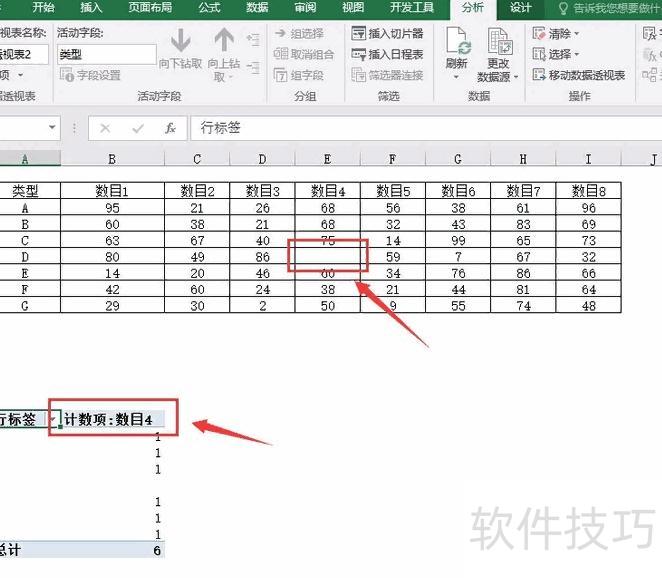Click the value 2 in row G
Screen dimensions: 662x578
click(262, 306)
